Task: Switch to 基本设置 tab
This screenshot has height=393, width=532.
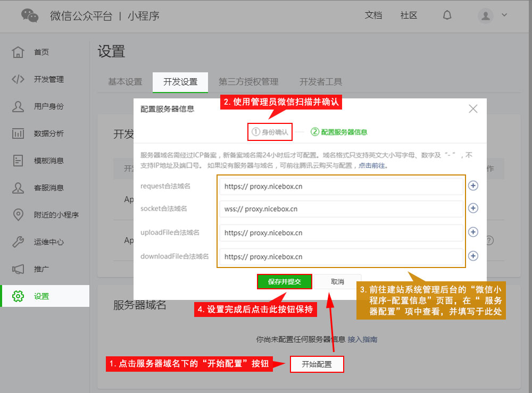Action: 125,82
